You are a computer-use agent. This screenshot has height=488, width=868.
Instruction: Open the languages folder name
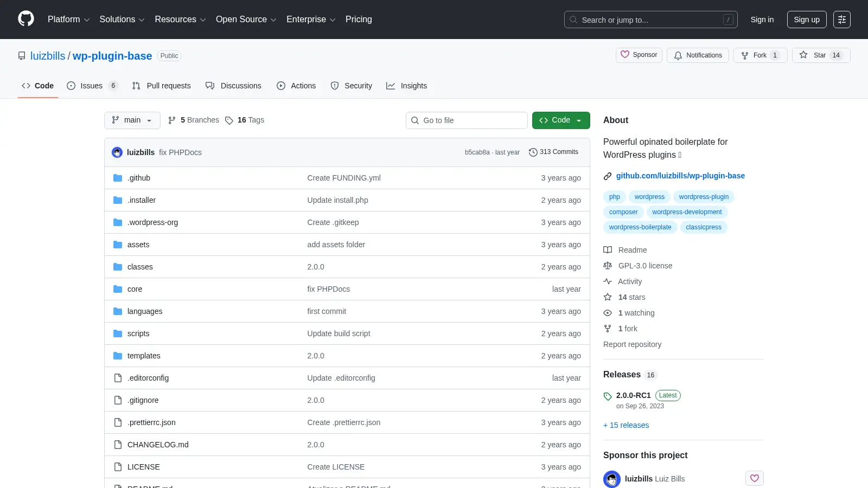tap(145, 311)
